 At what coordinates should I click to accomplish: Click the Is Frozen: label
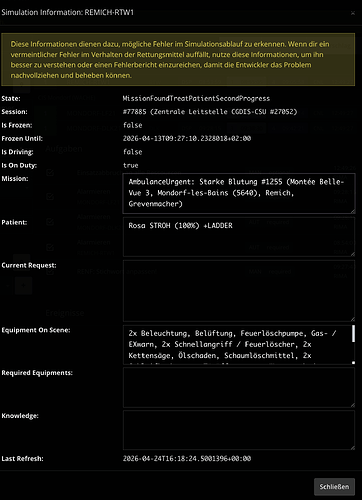17,125
